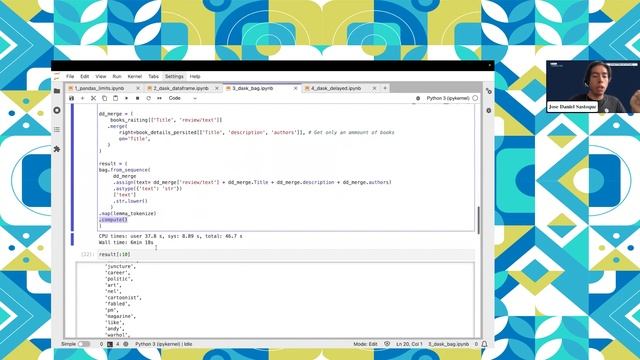Image resolution: width=640 pixels, height=360 pixels.
Task: Click the 'magazine' output entry
Action: pyautogui.click(x=120, y=316)
